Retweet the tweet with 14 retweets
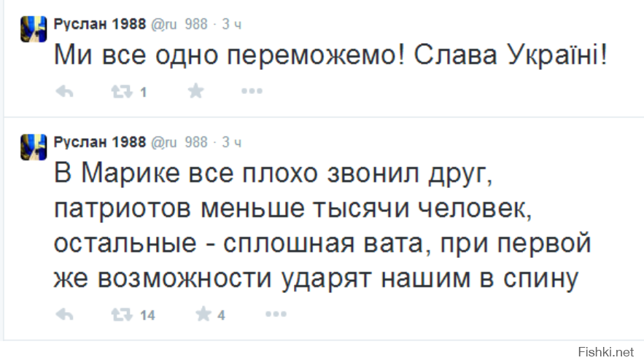This screenshot has width=644, height=363. click(122, 315)
